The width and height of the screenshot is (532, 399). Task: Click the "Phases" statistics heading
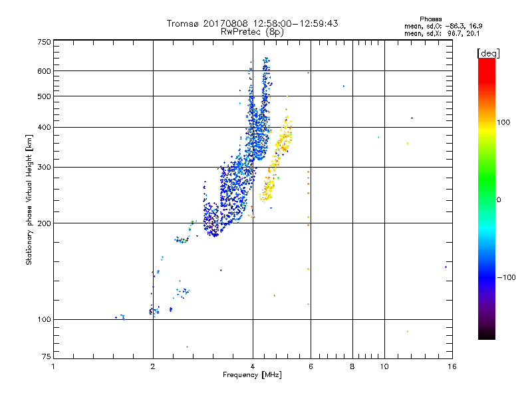(x=430, y=19)
